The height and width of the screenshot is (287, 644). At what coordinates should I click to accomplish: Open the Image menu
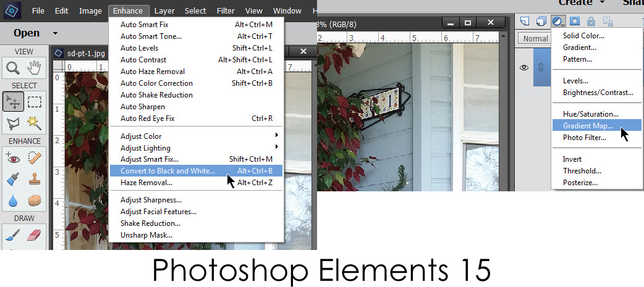(x=90, y=11)
